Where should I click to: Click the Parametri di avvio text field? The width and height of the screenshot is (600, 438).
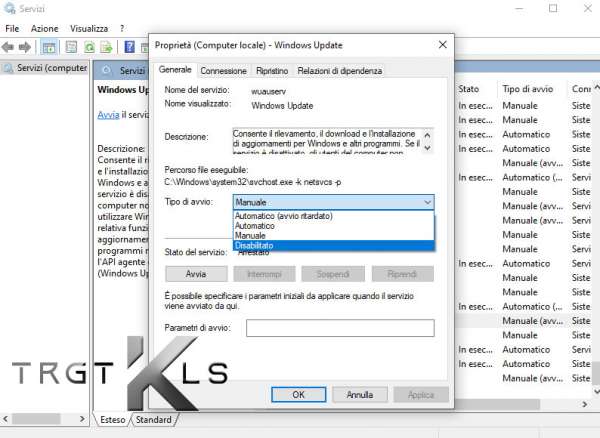click(340, 328)
